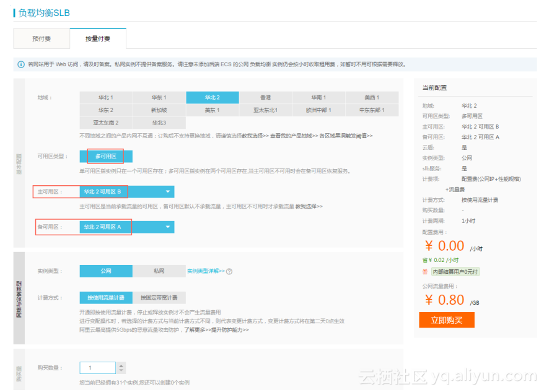Select the 私网 instance type

[159, 271]
